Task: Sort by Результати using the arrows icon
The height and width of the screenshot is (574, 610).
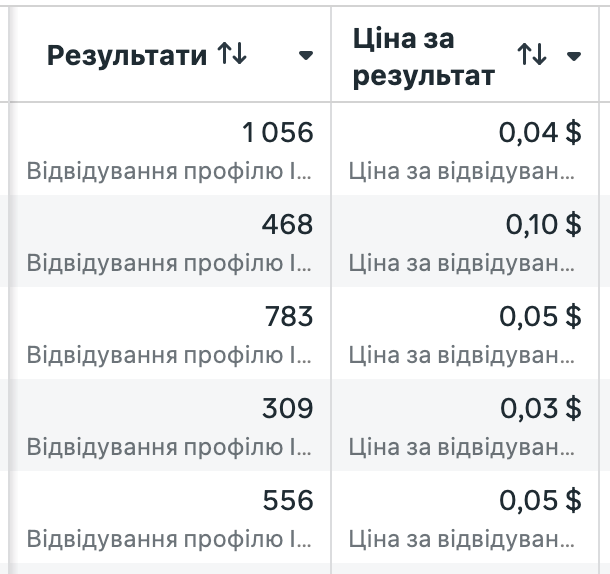Action: 232,56
